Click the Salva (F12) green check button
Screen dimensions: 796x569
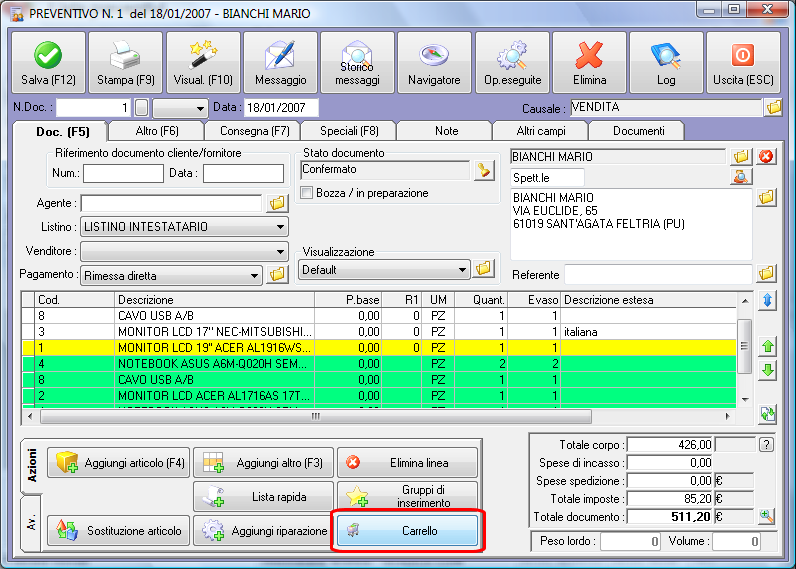point(48,62)
